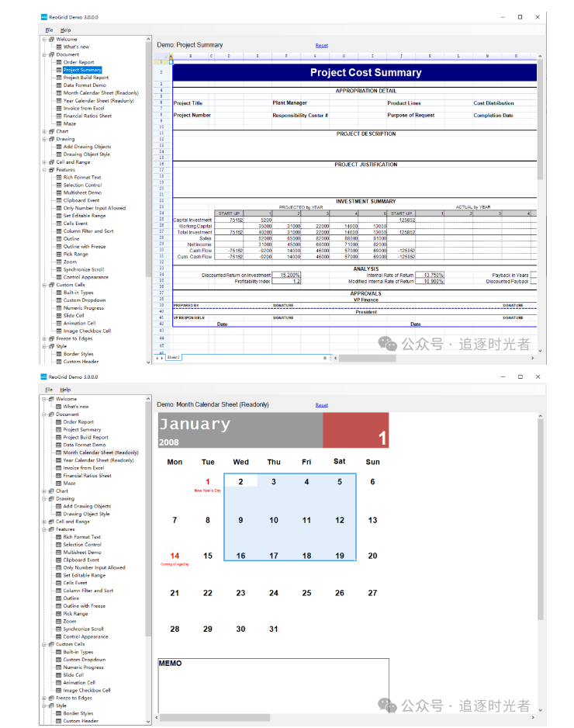Collapse the Features node in top window

[45, 169]
